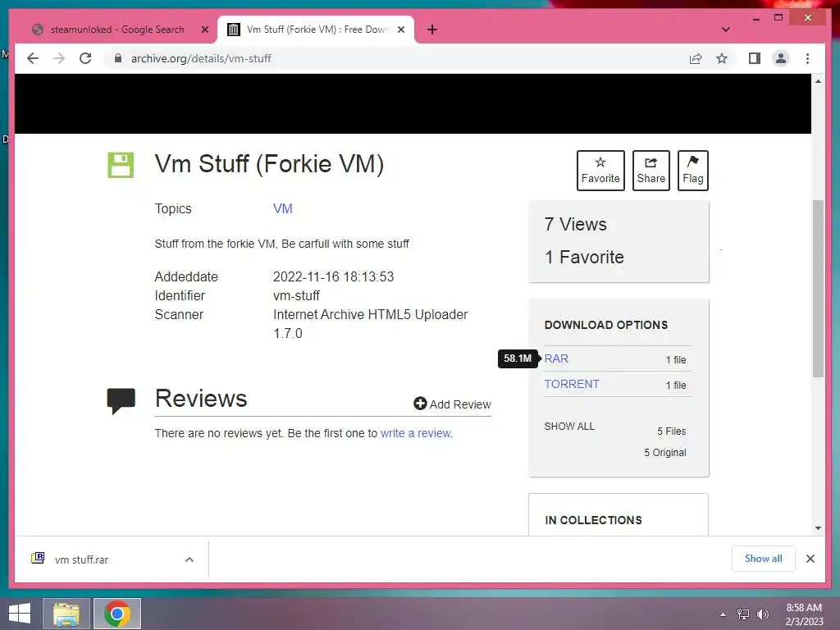Click the Reviews speech bubble icon

(x=121, y=400)
